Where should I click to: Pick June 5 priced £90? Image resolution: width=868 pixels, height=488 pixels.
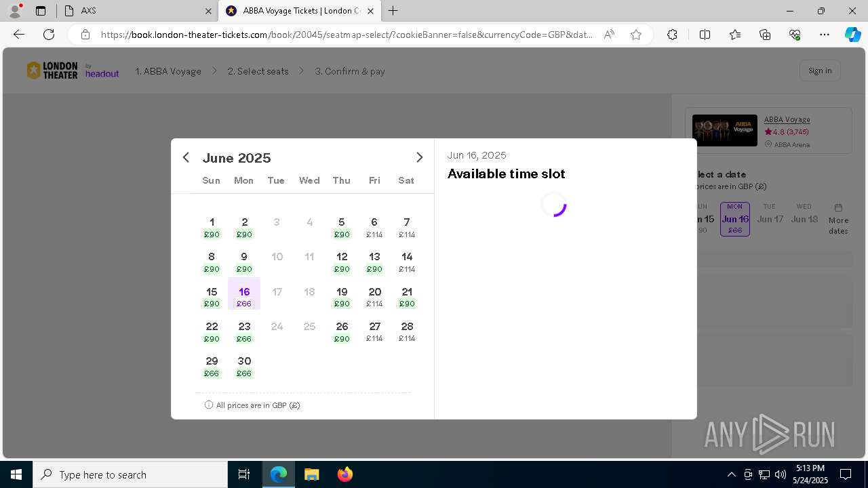click(342, 228)
